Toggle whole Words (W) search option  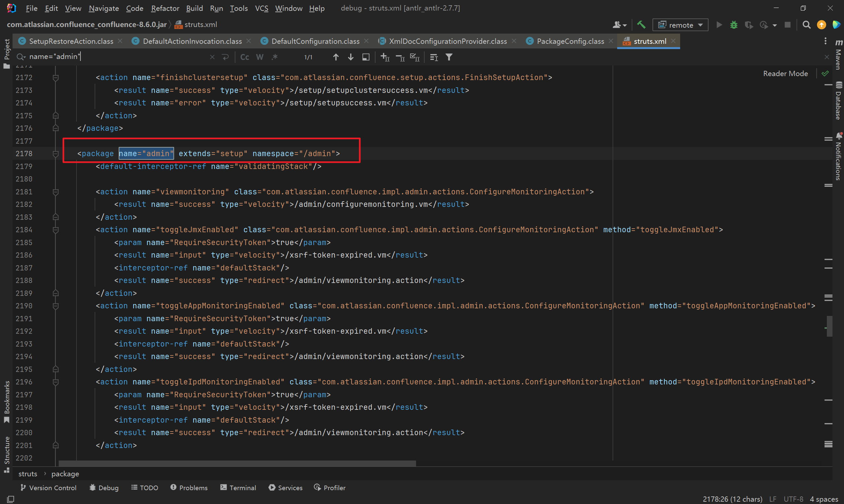click(x=260, y=57)
